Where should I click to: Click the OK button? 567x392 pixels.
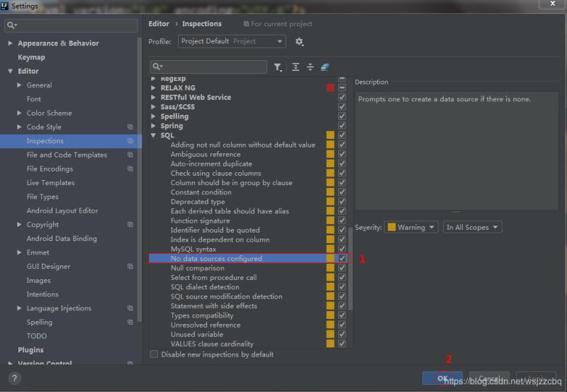[442, 378]
